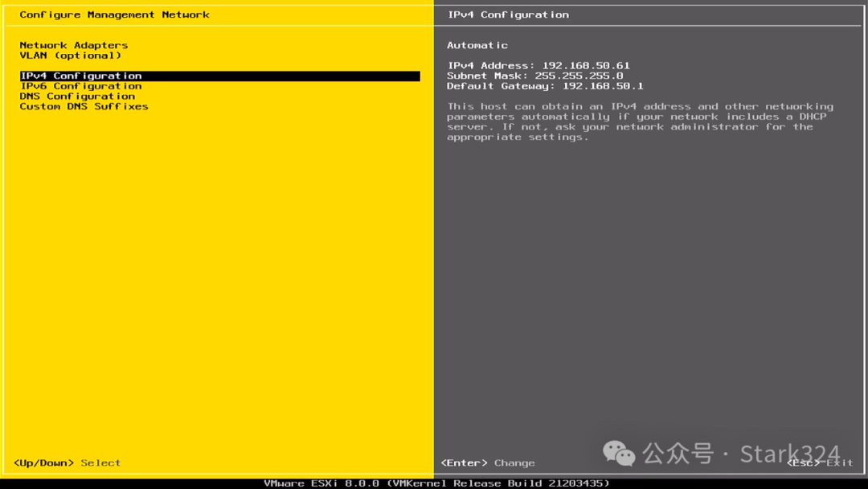The image size is (868, 489).
Task: Select VLAN (optional) menu entry
Action: [70, 55]
